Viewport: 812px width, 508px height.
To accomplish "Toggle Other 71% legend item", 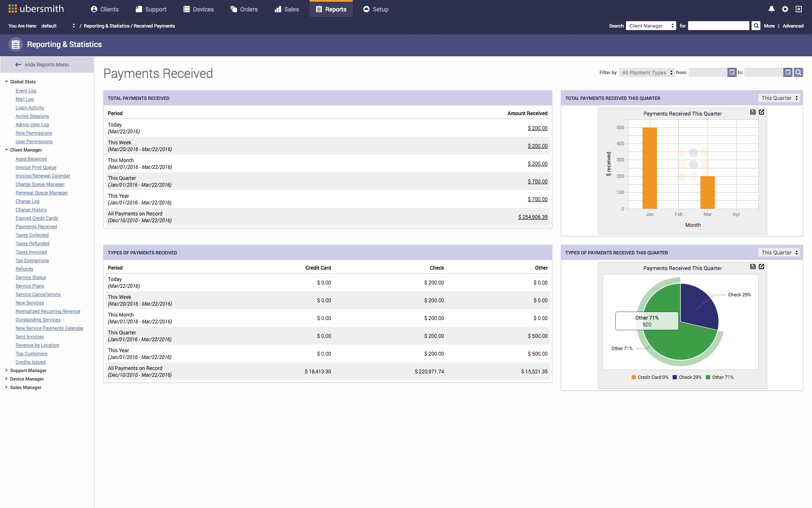I will pyautogui.click(x=719, y=377).
